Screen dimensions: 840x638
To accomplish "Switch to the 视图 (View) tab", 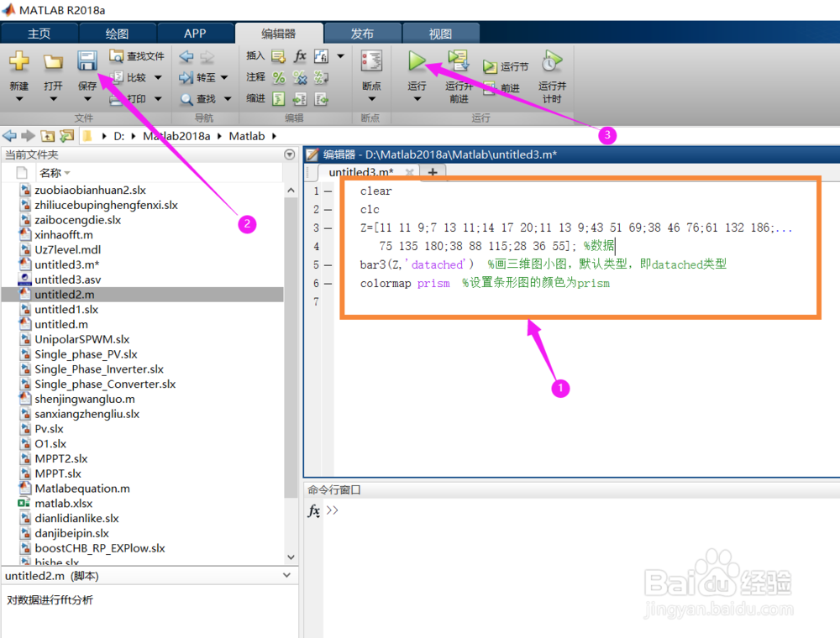I will point(440,34).
